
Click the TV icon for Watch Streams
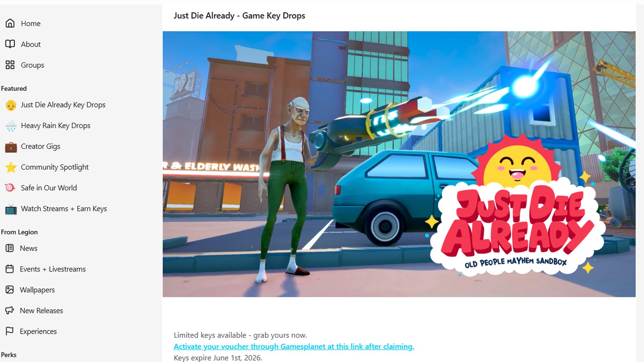click(x=11, y=209)
